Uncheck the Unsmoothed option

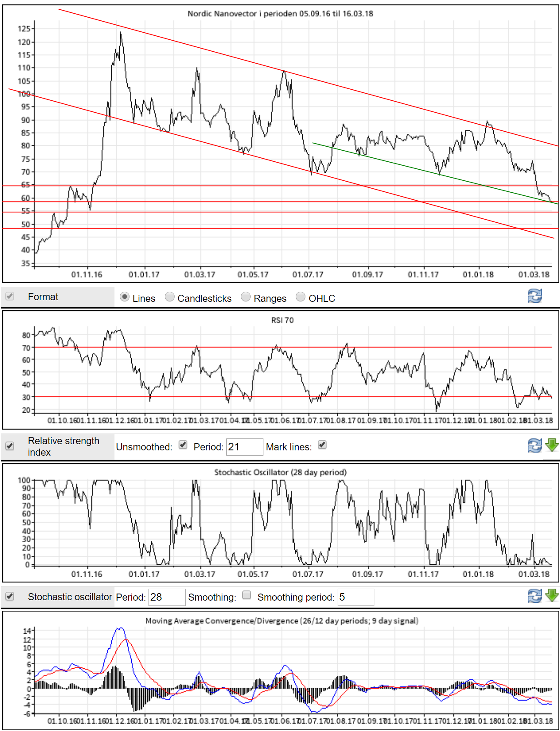183,445
